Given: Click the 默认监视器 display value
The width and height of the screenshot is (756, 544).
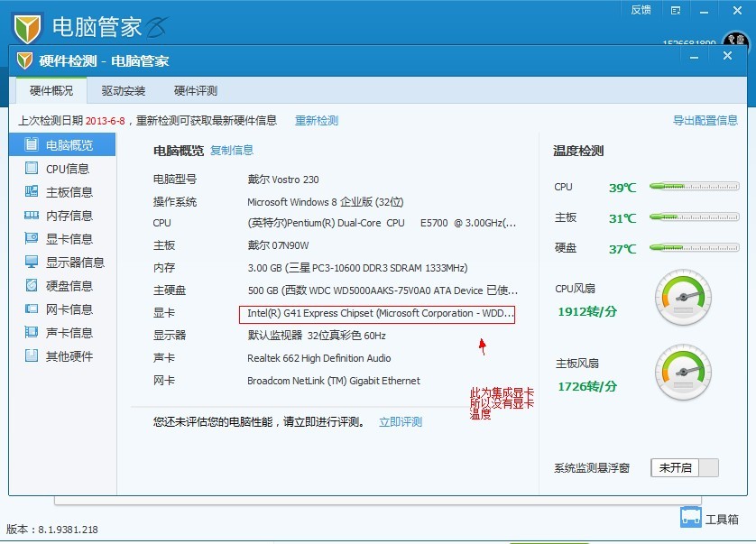Looking at the screenshot, I should 317,336.
